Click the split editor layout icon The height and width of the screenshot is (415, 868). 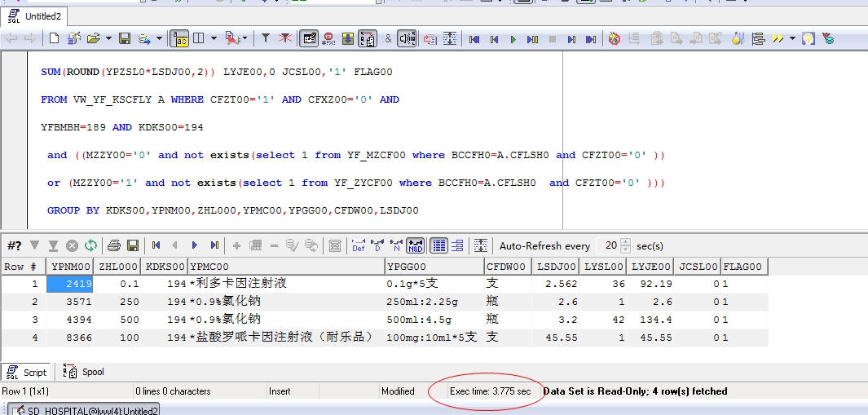[197, 39]
